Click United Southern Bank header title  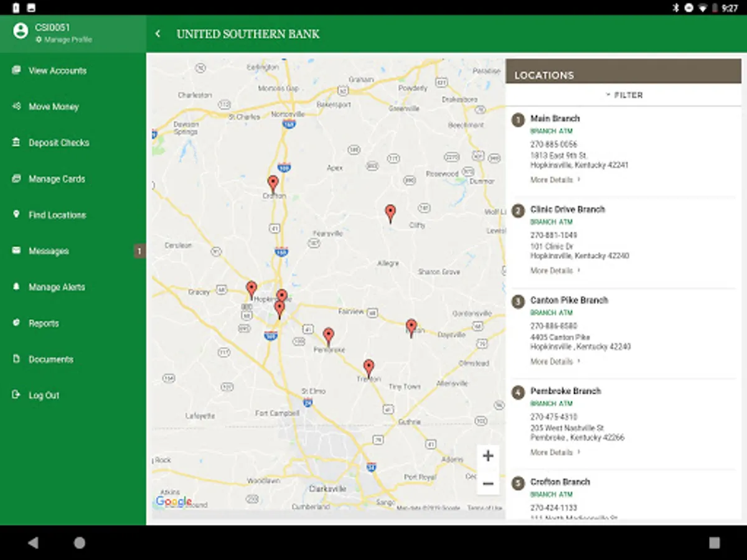pyautogui.click(x=248, y=34)
